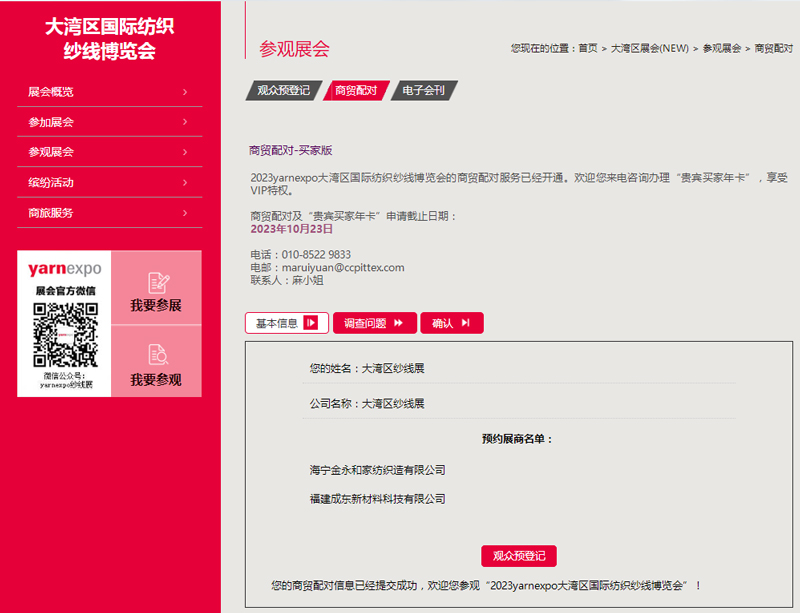Image resolution: width=800 pixels, height=613 pixels.
Task: Go to 首页 in the breadcrumb
Action: click(587, 48)
